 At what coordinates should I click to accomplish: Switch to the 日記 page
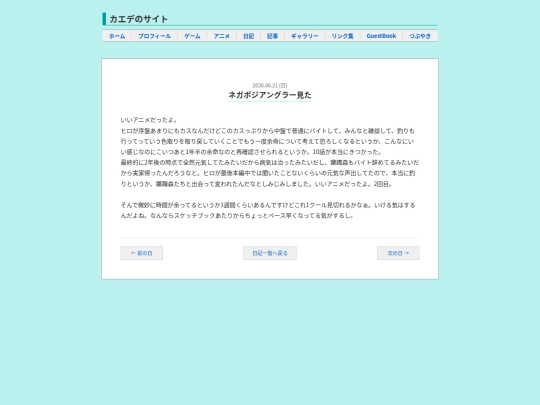249,36
